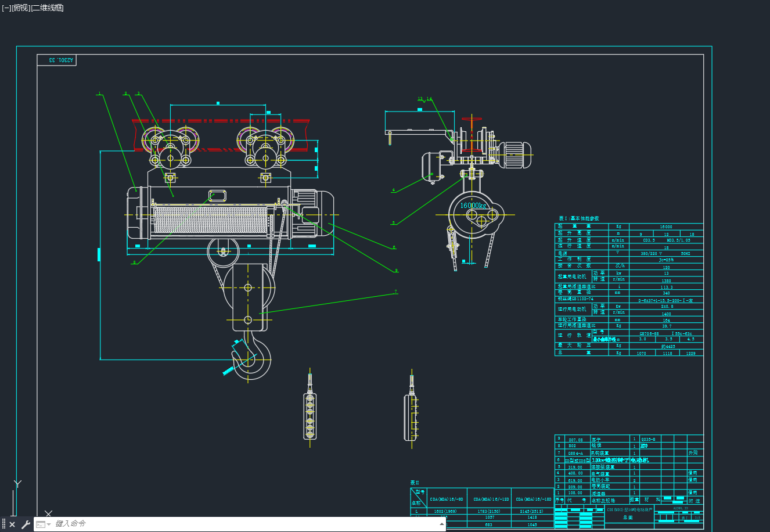Expand the command line history

442,524
